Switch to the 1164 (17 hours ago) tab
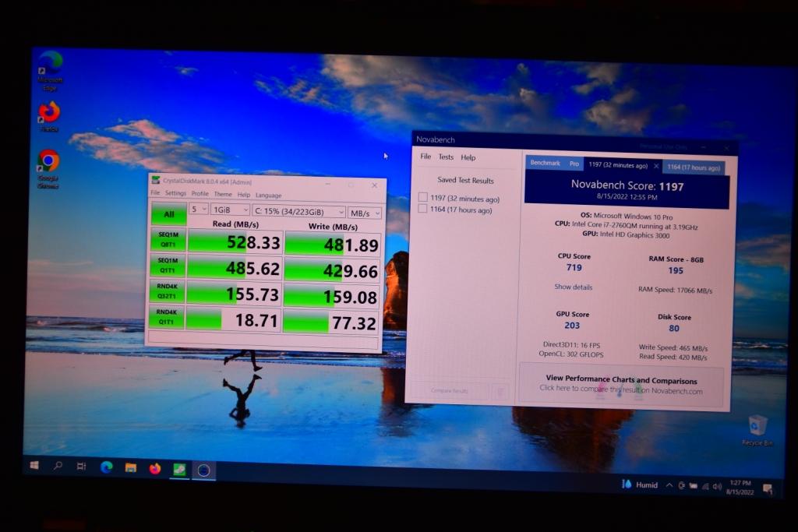The image size is (798, 532). 694,167
